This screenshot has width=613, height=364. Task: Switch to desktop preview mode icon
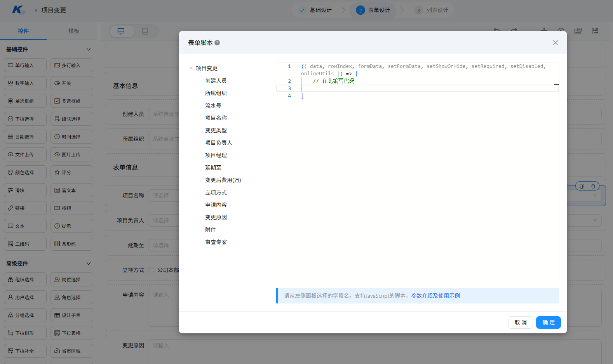pyautogui.click(x=121, y=31)
